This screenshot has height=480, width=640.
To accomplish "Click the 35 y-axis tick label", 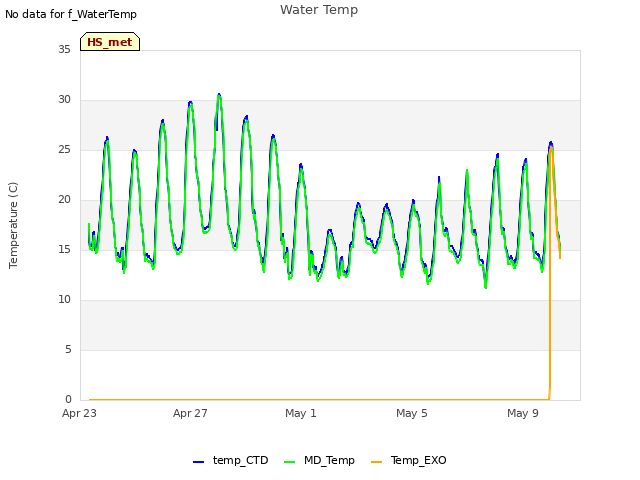I will pyautogui.click(x=64, y=49).
